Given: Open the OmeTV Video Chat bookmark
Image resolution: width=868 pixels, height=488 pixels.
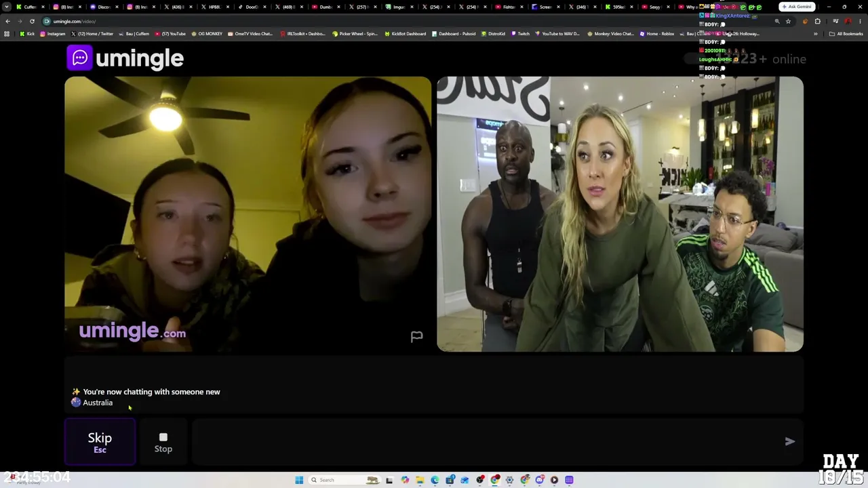Looking at the screenshot, I should (250, 34).
